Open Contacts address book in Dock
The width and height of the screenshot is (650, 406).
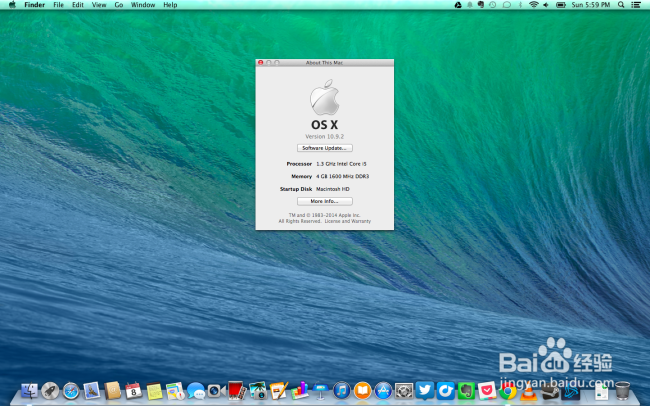point(112,391)
